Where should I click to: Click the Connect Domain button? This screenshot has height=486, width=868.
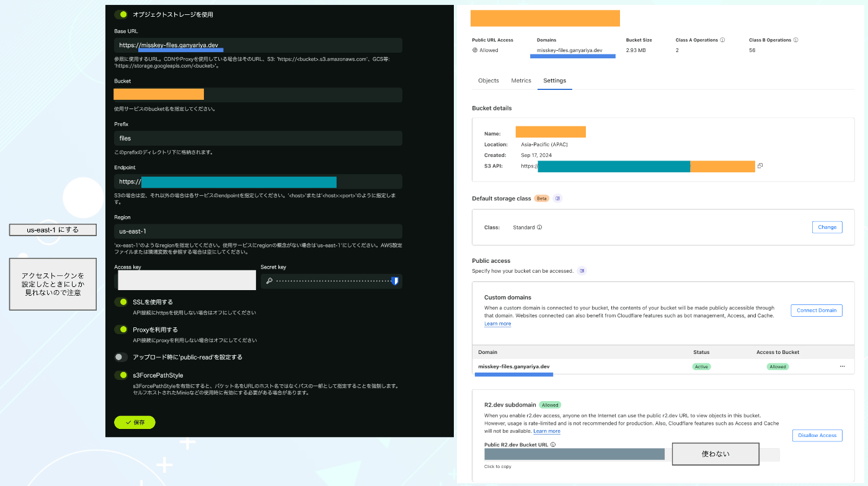coord(817,311)
